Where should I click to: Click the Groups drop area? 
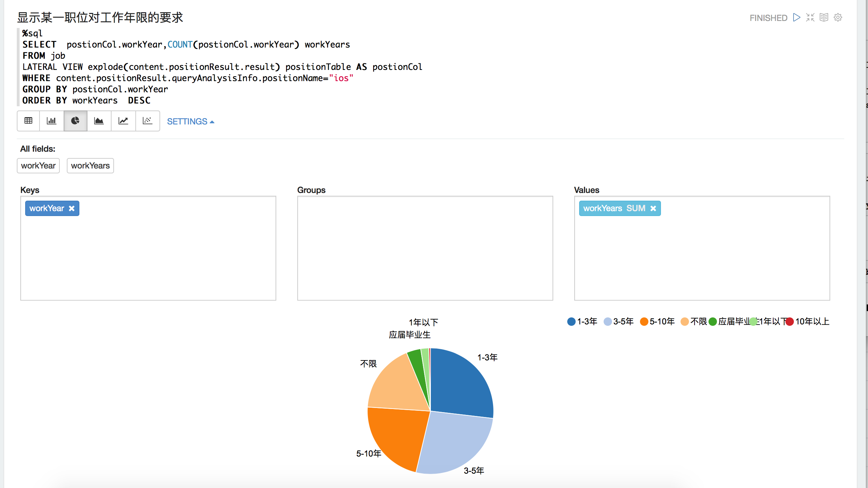click(x=425, y=248)
